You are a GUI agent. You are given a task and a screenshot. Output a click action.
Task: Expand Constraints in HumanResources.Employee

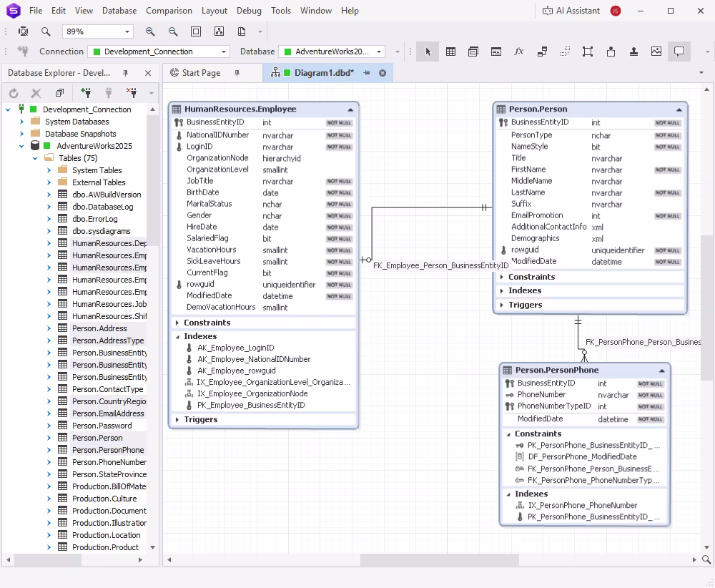point(177,323)
